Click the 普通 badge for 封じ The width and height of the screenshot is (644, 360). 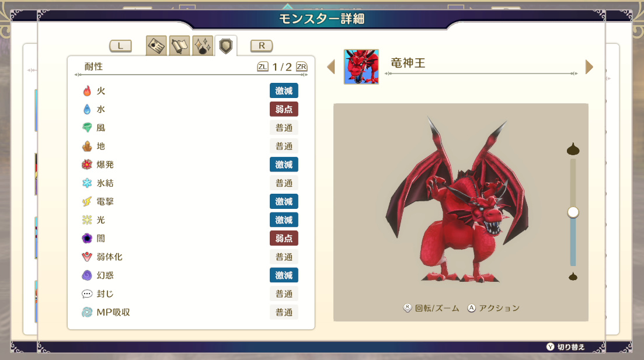pos(284,294)
